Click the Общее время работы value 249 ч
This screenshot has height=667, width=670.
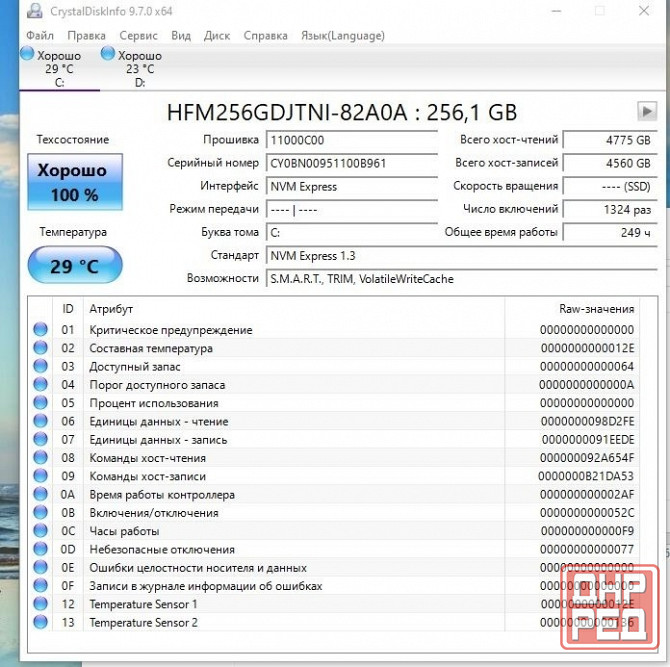[x=610, y=232]
